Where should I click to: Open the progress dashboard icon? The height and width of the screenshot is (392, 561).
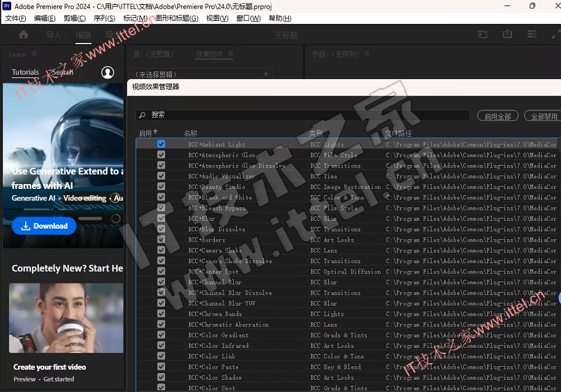coord(532,34)
